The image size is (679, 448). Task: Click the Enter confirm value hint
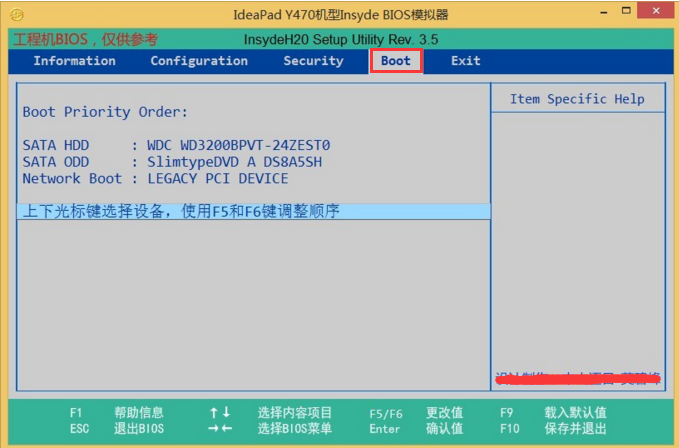[x=416, y=429]
